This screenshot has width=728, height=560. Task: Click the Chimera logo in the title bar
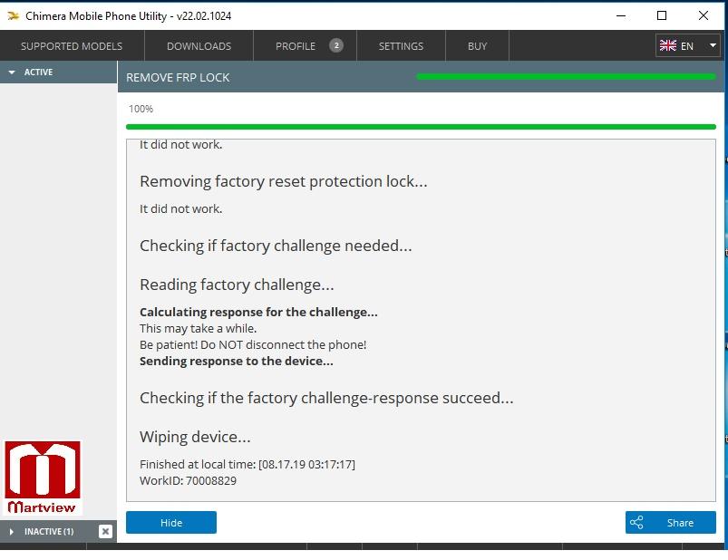click(x=13, y=15)
